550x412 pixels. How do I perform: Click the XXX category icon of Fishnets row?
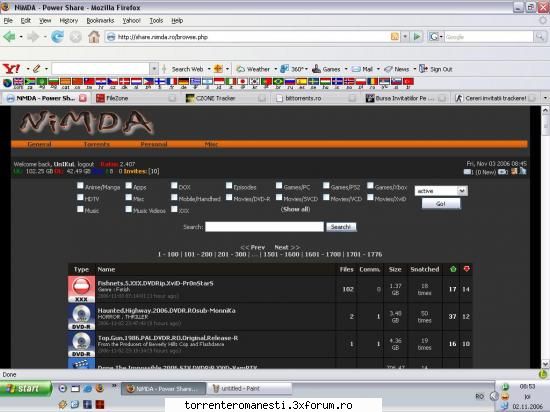click(x=81, y=289)
